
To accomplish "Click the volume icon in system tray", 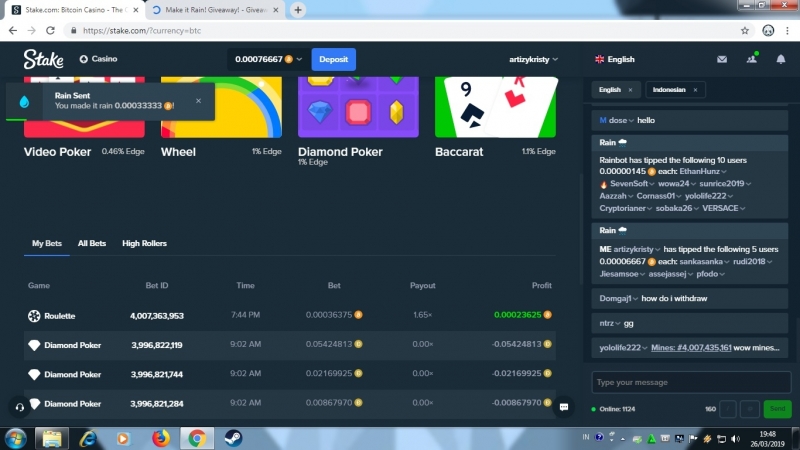I will coord(735,439).
